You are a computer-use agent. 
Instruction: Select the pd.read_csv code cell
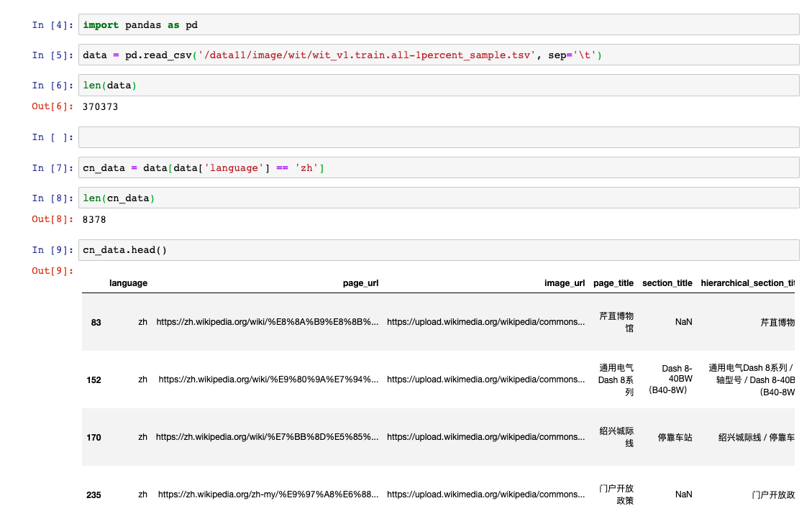coord(439,55)
